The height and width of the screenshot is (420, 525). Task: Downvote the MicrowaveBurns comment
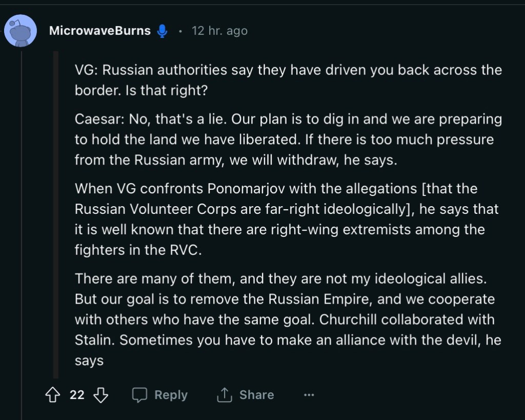(101, 395)
